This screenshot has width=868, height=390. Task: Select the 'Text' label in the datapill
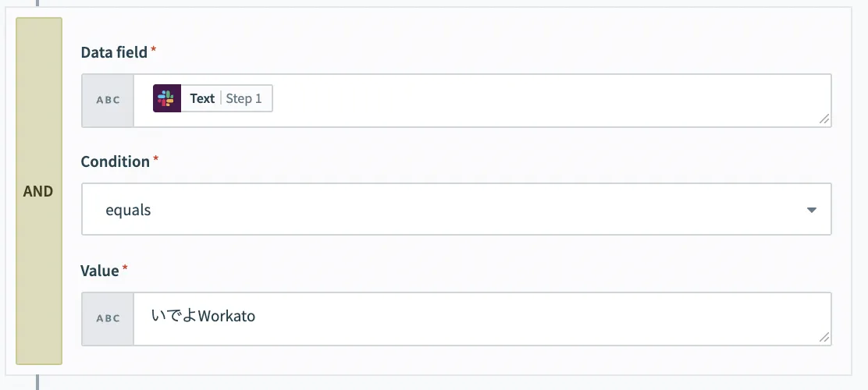(x=202, y=99)
